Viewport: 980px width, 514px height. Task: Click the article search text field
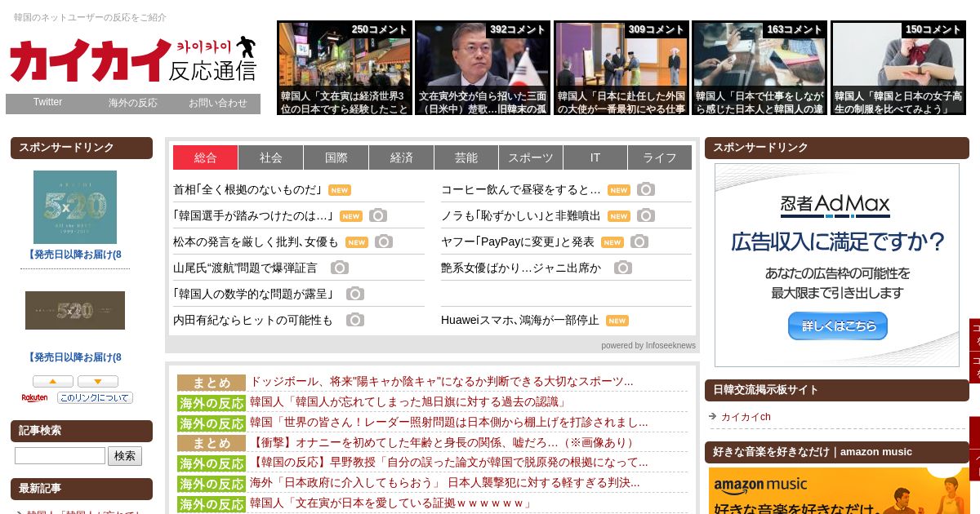(x=60, y=456)
